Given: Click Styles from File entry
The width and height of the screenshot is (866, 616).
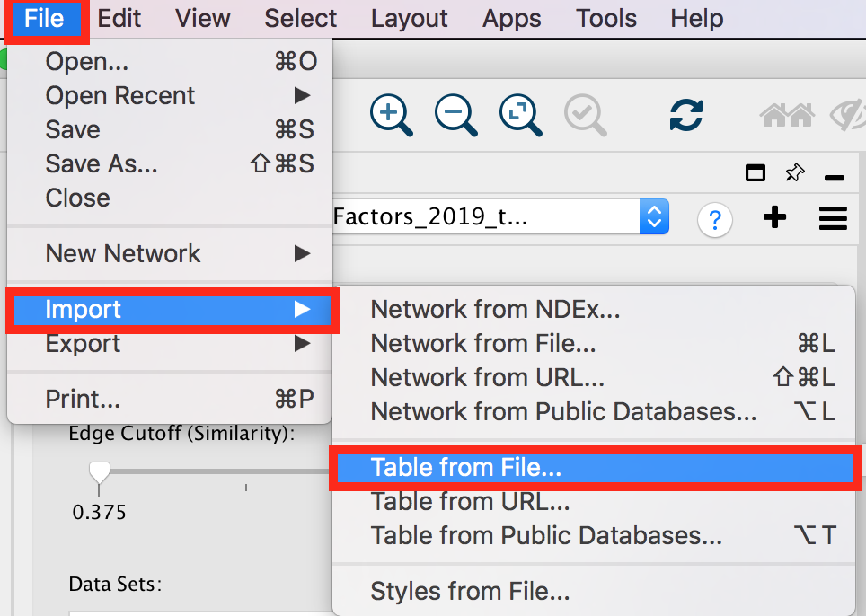Looking at the screenshot, I should point(470,592).
